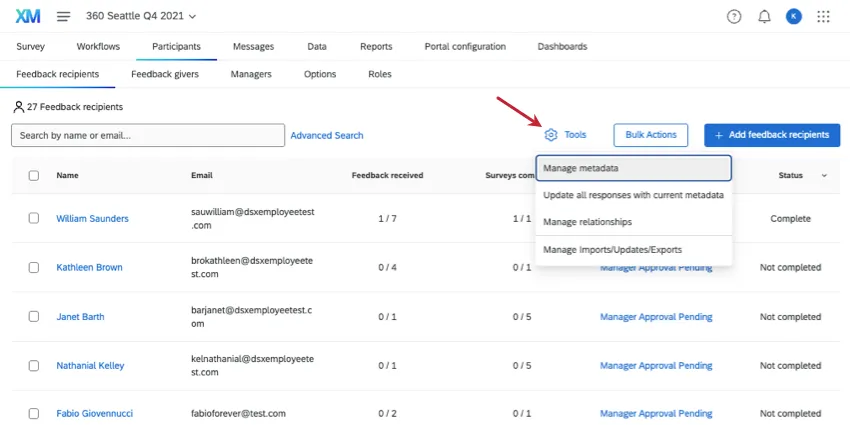Viewport: 850px width, 425px height.
Task: Open the Options sub-tab
Action: pyautogui.click(x=320, y=74)
